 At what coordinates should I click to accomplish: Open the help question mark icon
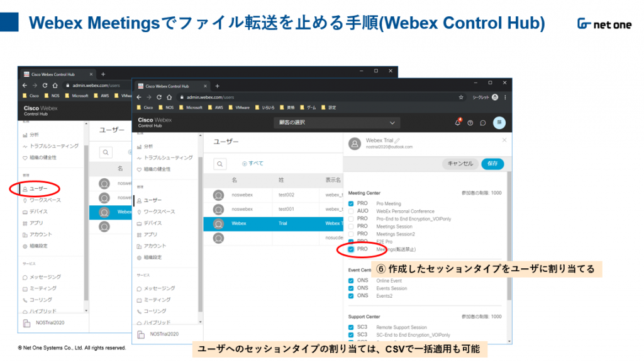(x=470, y=123)
